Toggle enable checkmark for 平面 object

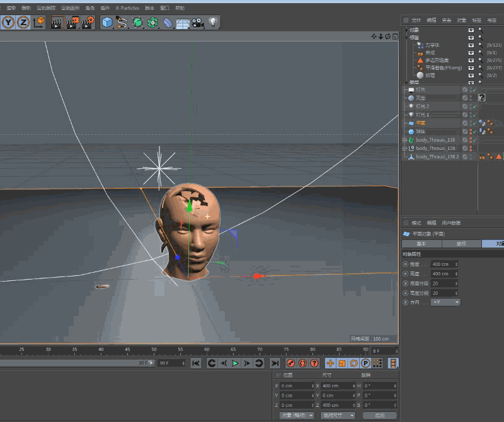(474, 123)
